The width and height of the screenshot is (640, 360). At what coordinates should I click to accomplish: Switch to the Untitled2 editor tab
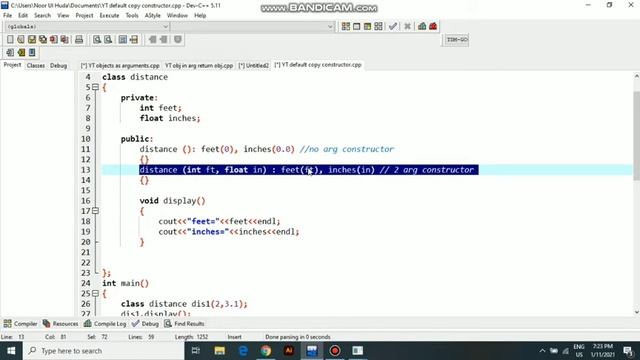click(x=253, y=65)
